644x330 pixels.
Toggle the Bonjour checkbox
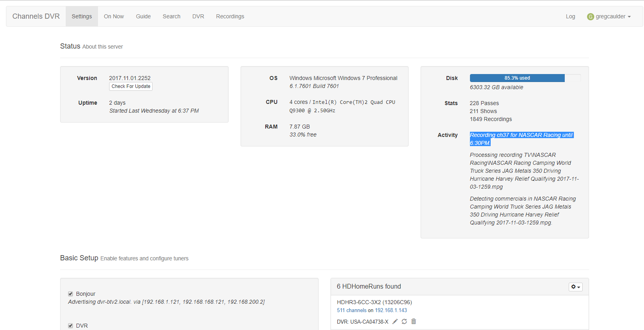(x=70, y=294)
